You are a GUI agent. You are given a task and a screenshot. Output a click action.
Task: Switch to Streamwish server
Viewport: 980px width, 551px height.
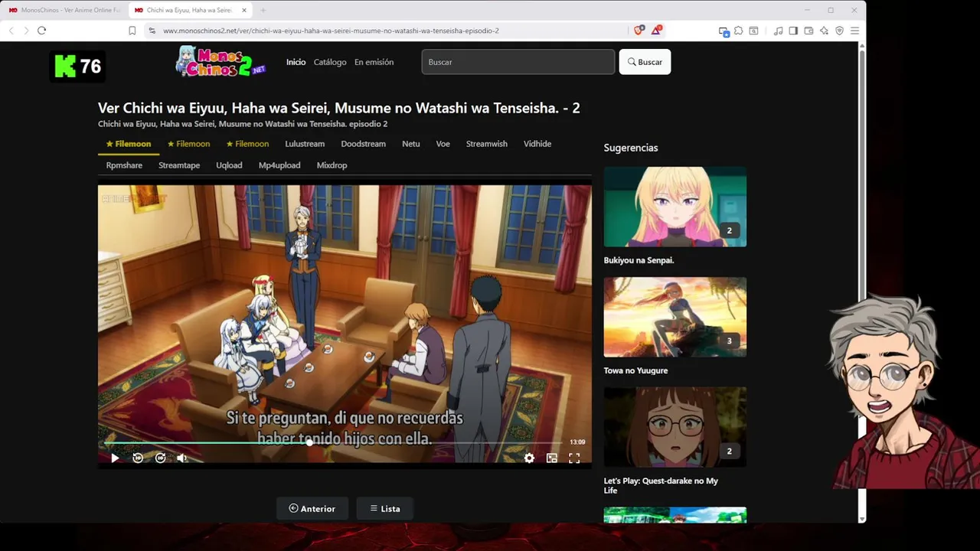click(487, 144)
